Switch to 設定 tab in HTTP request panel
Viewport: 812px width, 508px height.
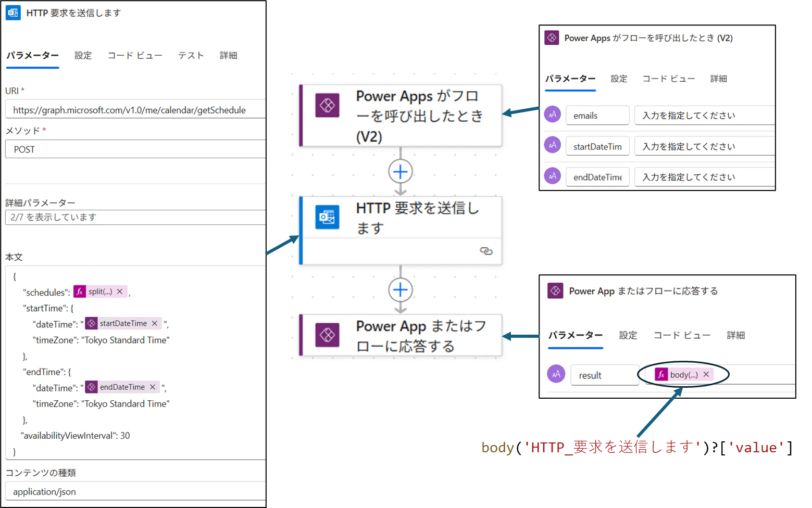click(83, 55)
